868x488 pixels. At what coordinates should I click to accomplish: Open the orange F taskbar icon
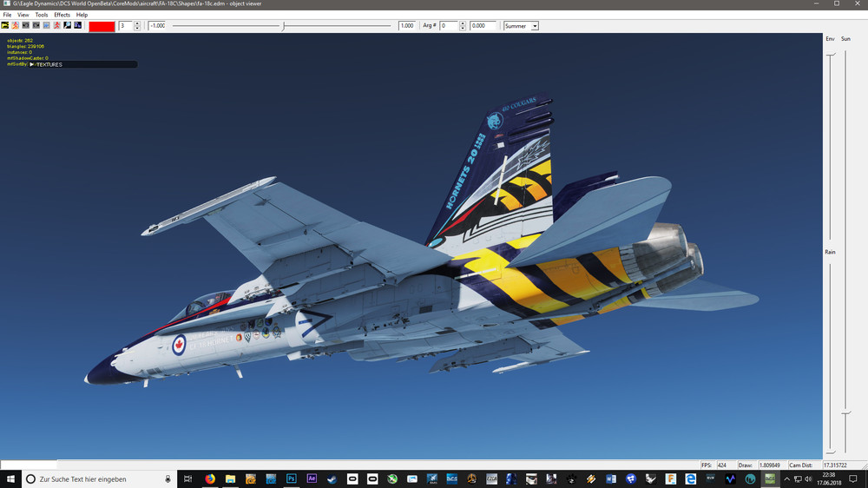(x=671, y=479)
